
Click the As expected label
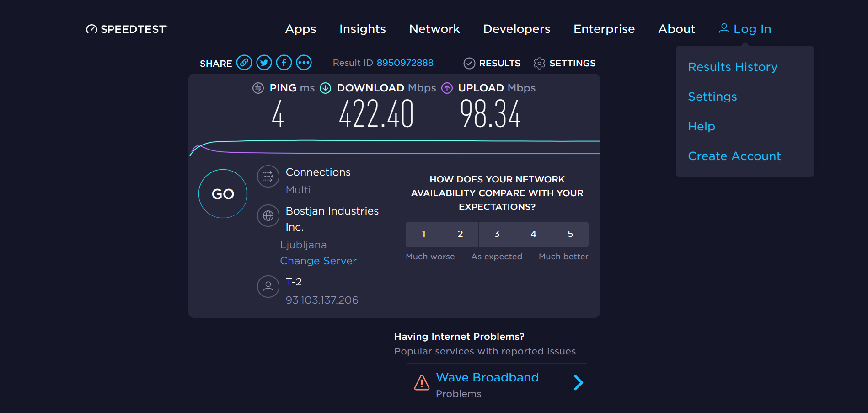pyautogui.click(x=497, y=257)
